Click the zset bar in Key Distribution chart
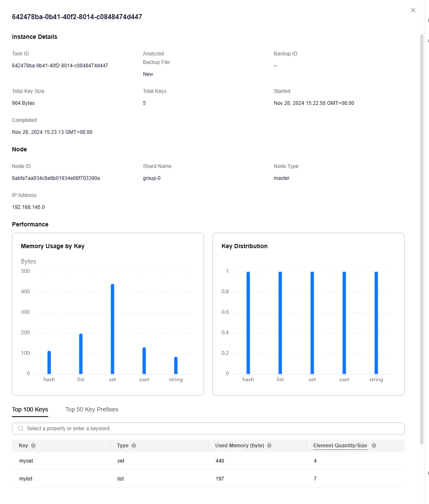The width and height of the screenshot is (429, 504). click(344, 323)
